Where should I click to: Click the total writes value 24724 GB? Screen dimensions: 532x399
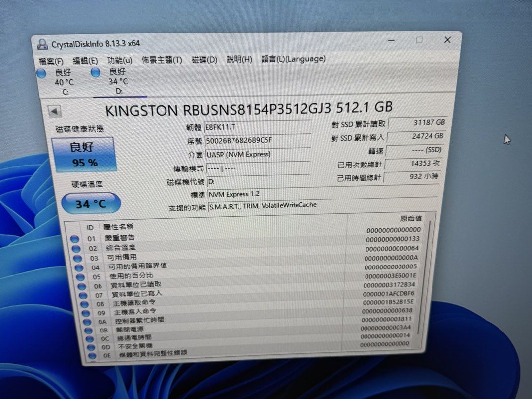click(x=416, y=136)
